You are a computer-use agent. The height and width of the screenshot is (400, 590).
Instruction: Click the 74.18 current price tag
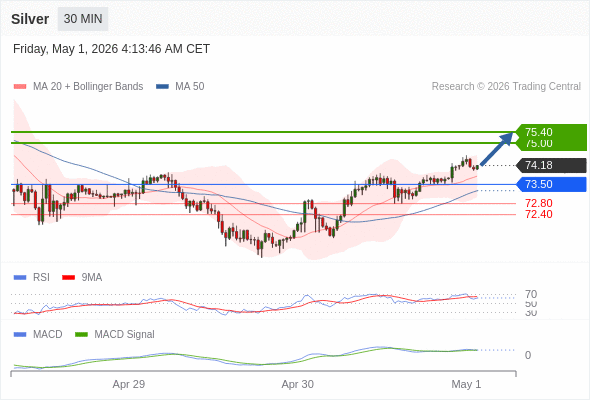(x=550, y=165)
